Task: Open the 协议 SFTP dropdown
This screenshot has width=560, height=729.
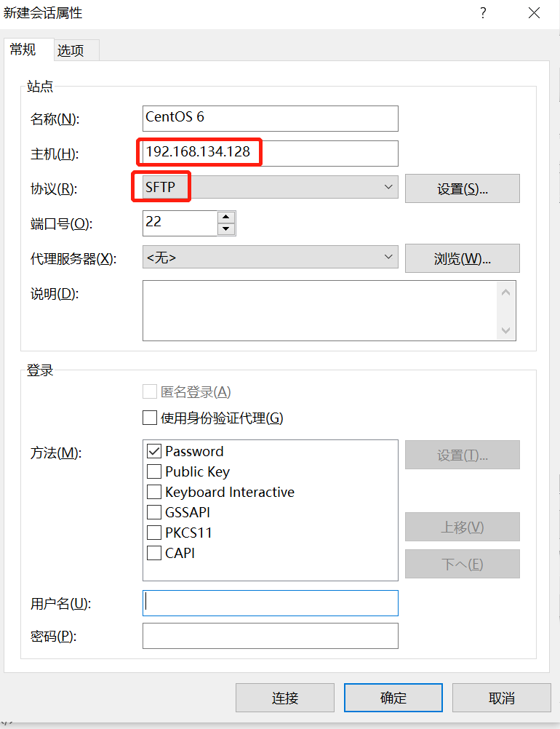Action: pyautogui.click(x=270, y=187)
